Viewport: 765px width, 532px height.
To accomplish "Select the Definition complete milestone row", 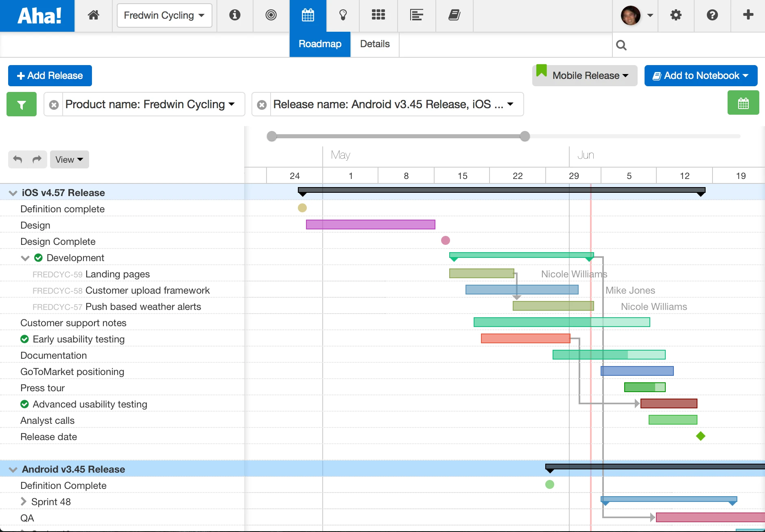I will 63,209.
